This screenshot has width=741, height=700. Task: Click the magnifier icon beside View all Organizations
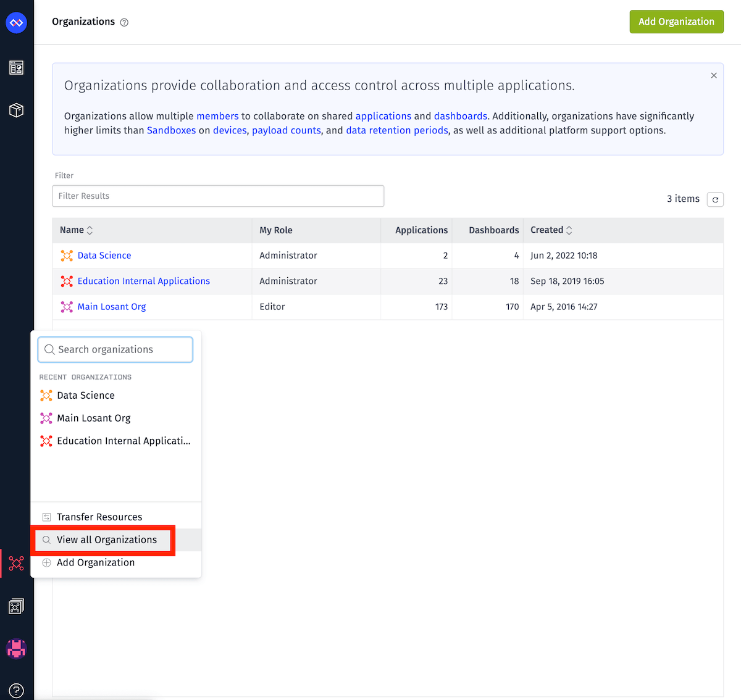[46, 540]
